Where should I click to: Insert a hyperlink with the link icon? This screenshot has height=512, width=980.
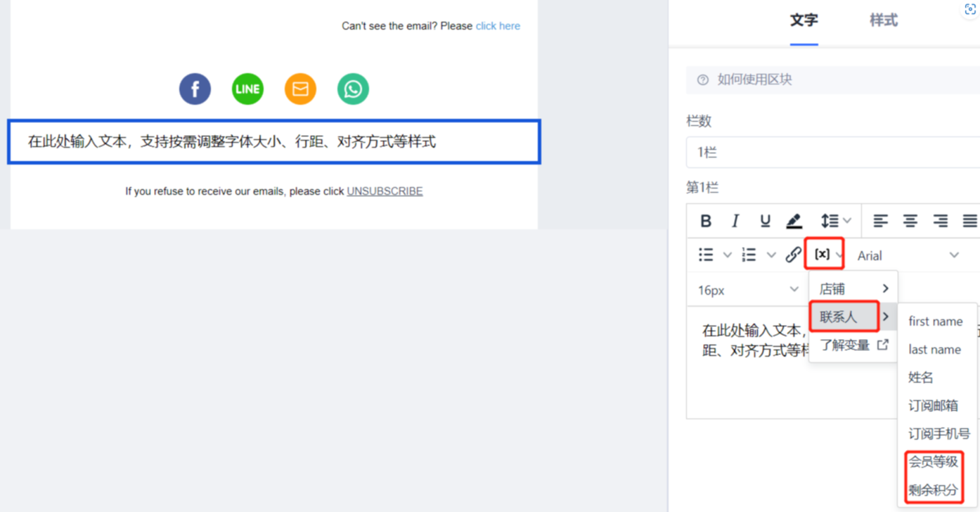coord(793,255)
